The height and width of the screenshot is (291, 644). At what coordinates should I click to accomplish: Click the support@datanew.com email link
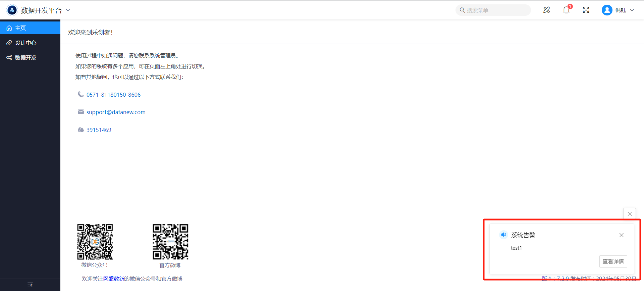116,112
